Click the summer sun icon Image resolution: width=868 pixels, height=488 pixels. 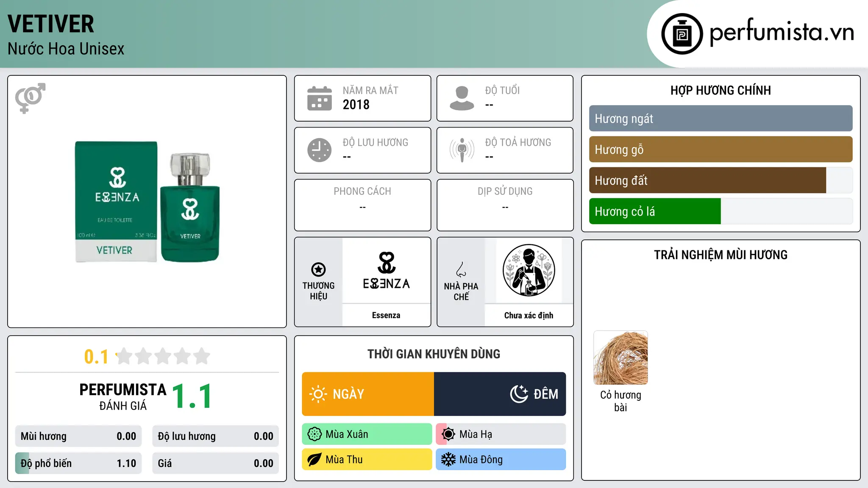448,434
